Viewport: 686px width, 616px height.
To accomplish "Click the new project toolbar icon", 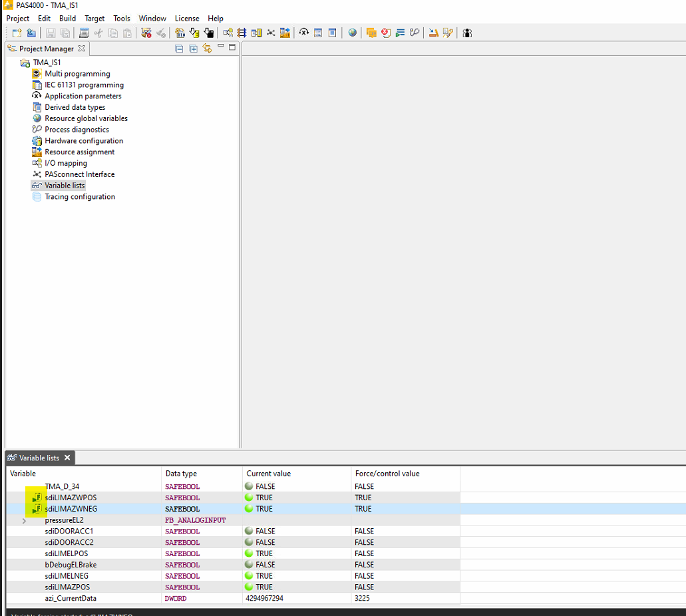I will coord(17,33).
